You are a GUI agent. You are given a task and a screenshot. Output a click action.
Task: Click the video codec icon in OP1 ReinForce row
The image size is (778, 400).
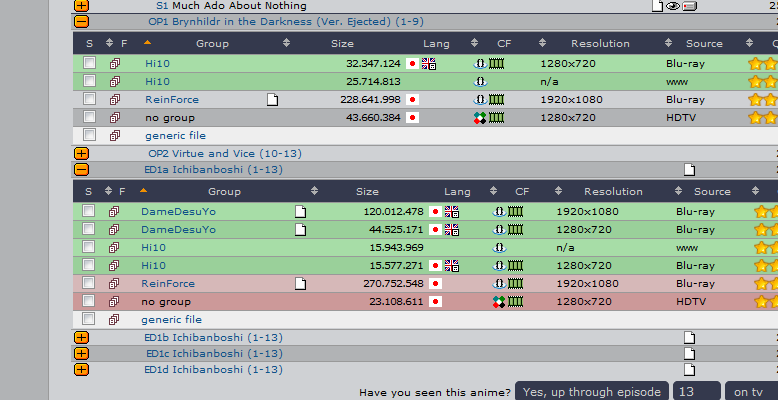(497, 100)
